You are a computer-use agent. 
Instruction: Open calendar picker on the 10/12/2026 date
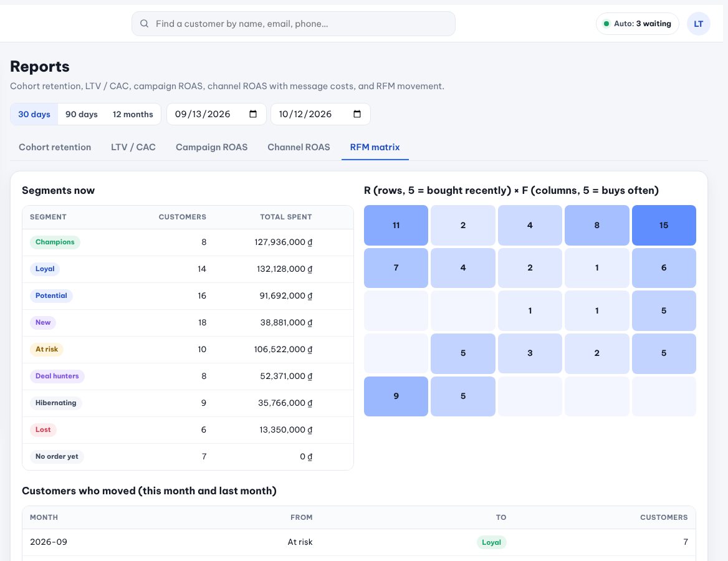(357, 114)
